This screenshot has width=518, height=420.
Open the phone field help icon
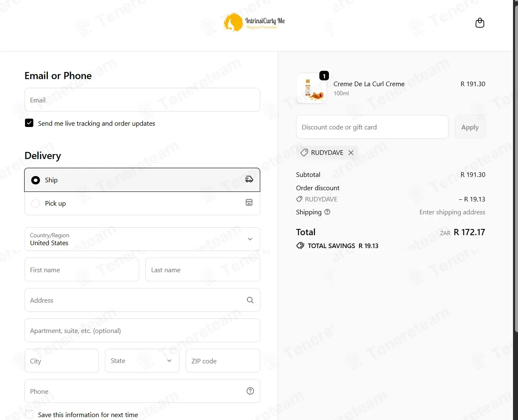pos(250,391)
